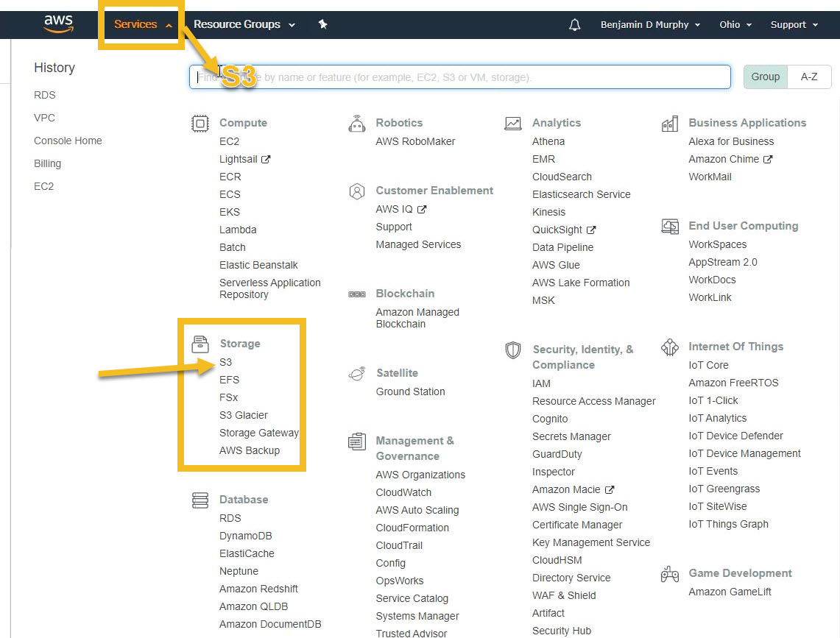Open IoT Greengrass service
Viewport: 840px width, 638px height.
724,489
